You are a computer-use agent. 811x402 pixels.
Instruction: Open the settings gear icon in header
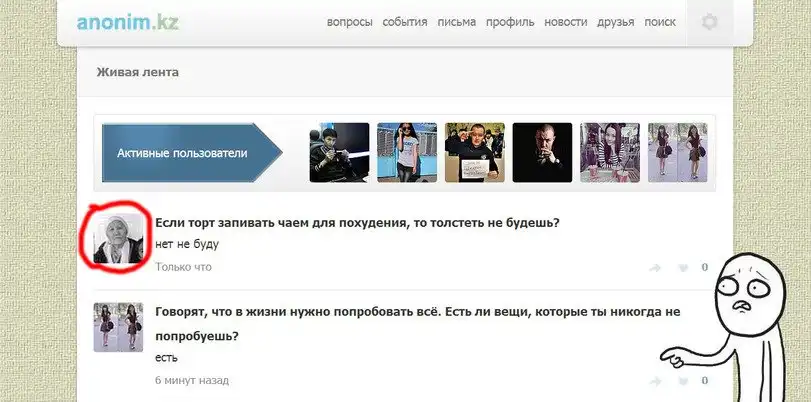coord(710,22)
